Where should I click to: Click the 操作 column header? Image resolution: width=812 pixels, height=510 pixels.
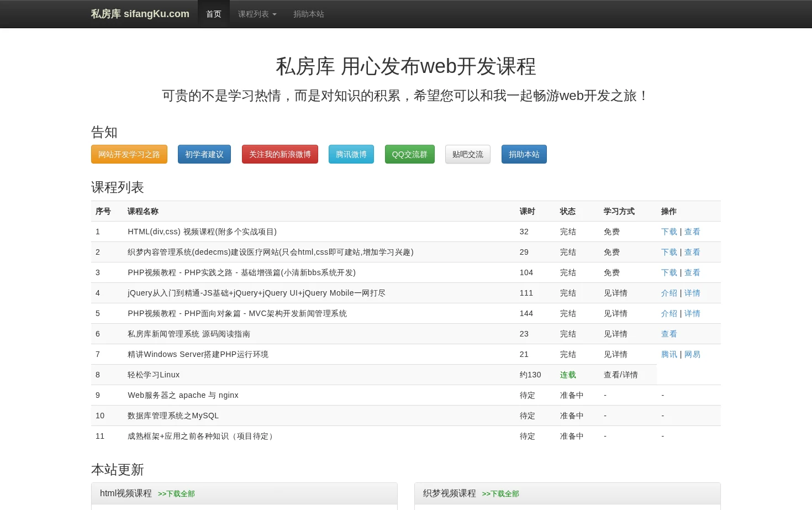[x=669, y=211]
